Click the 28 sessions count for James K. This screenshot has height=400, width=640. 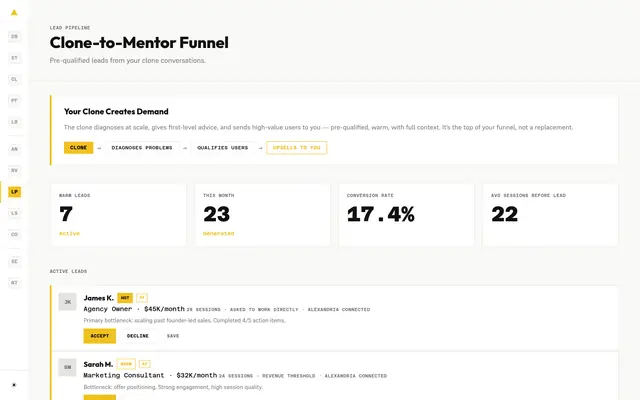(x=203, y=310)
